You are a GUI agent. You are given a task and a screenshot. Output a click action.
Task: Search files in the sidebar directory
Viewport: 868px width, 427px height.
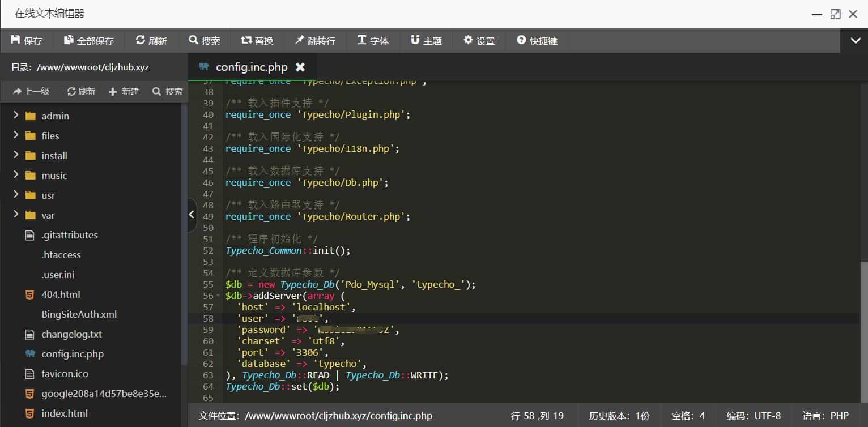pos(168,91)
